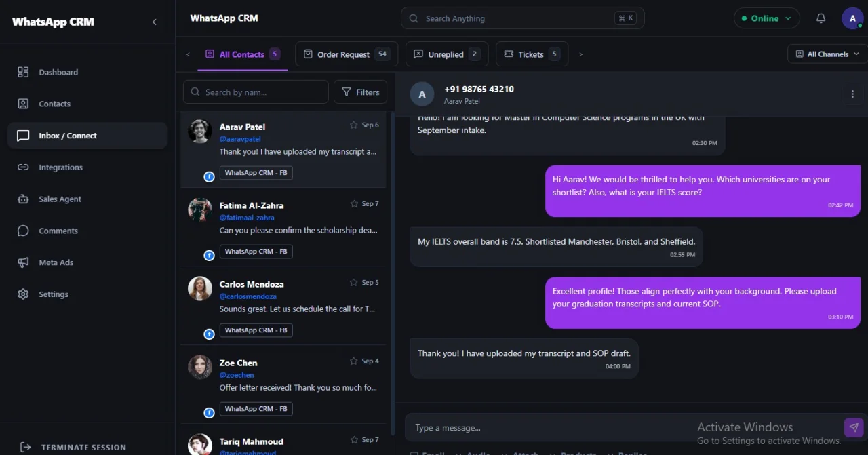Image resolution: width=868 pixels, height=455 pixels.
Task: Click Facebook badge on Zoe Chen's row
Action: (x=210, y=412)
